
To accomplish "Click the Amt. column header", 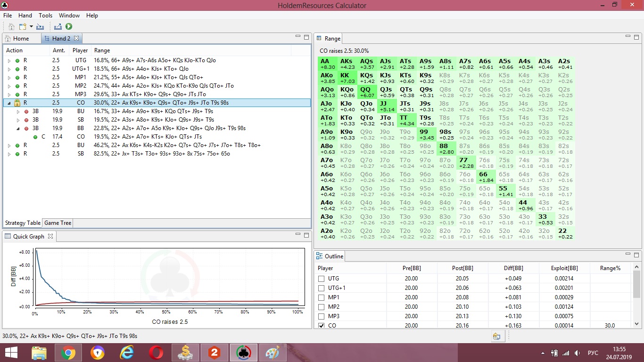I will [59, 50].
